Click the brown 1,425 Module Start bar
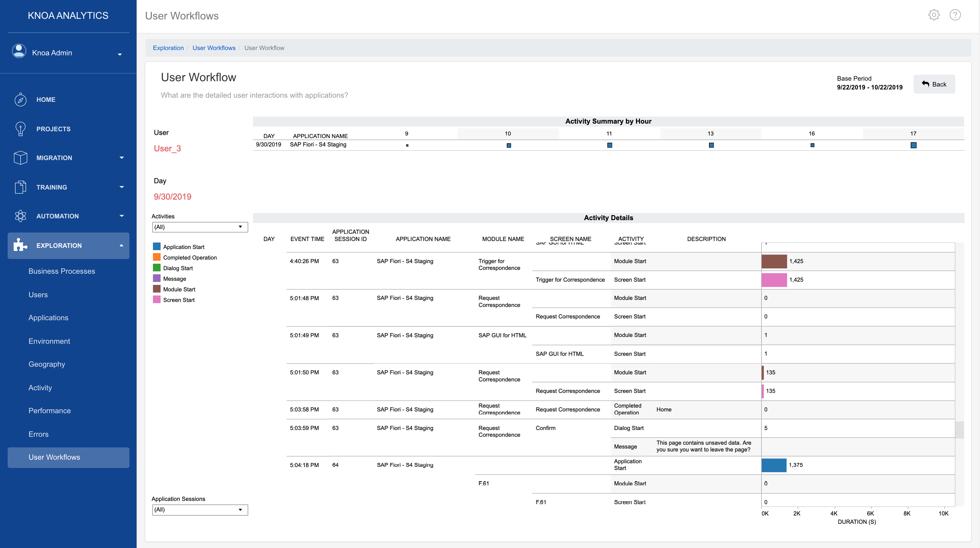 tap(774, 261)
